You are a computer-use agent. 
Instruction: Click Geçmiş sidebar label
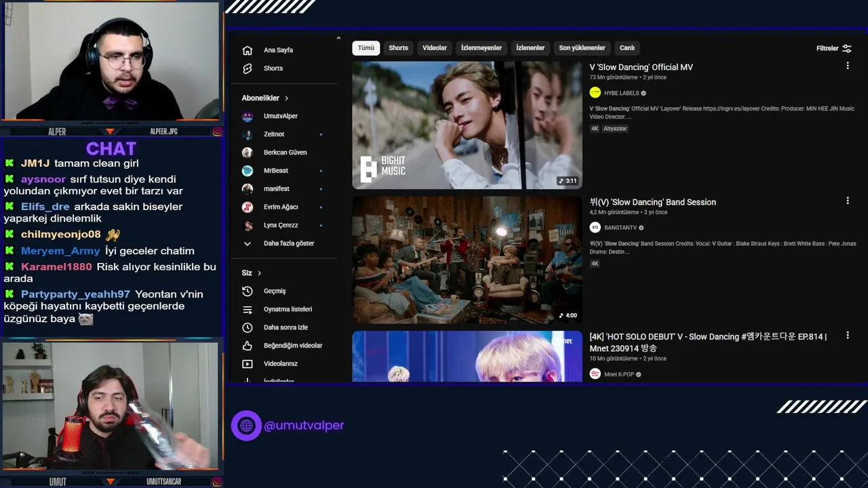coord(275,291)
